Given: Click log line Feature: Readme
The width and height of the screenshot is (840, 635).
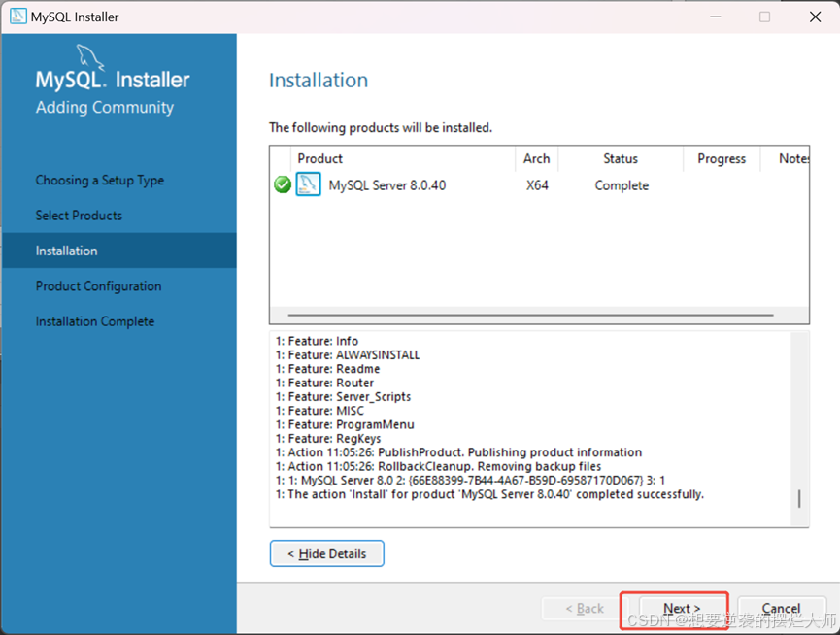Looking at the screenshot, I should 327,368.
